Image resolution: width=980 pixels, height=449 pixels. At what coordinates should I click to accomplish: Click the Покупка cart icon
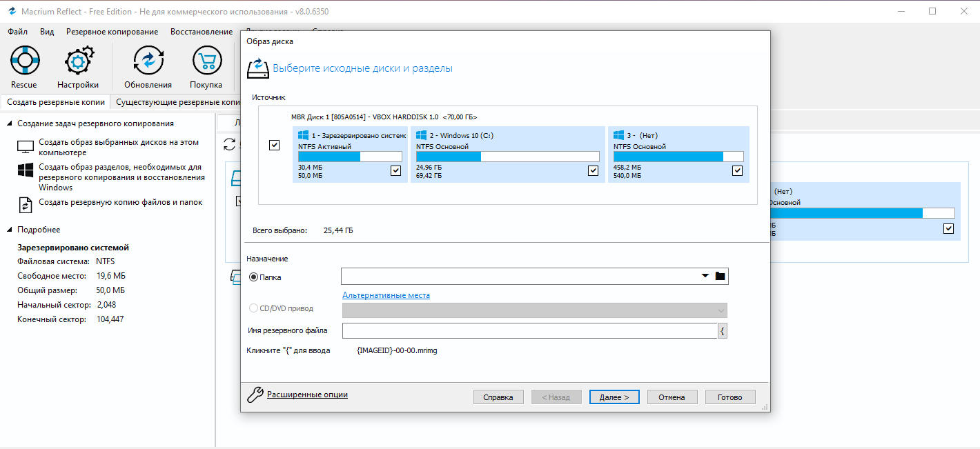coord(206,61)
